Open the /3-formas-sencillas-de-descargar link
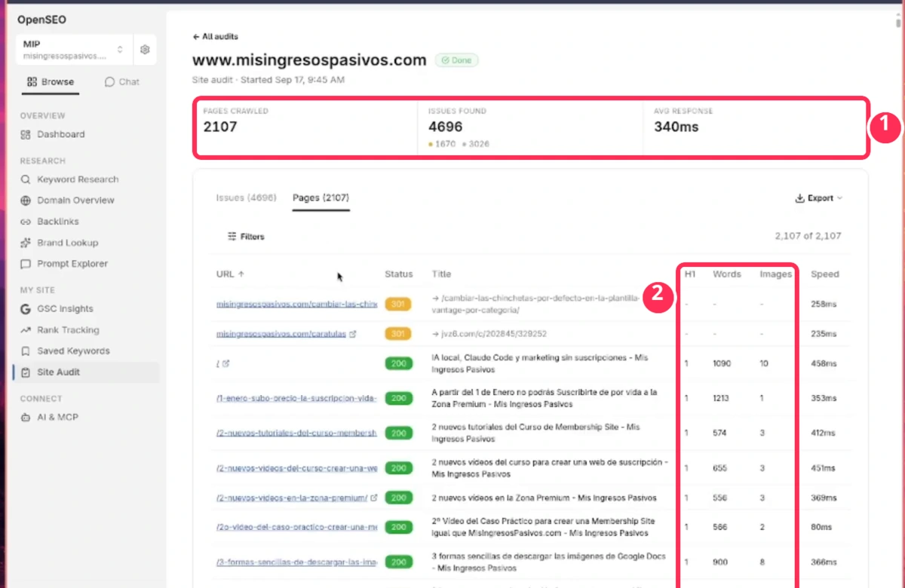Screen dimensions: 905x588 pyautogui.click(x=296, y=562)
